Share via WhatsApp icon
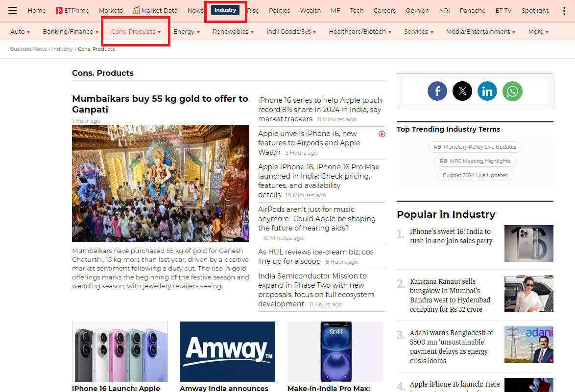 (x=512, y=91)
